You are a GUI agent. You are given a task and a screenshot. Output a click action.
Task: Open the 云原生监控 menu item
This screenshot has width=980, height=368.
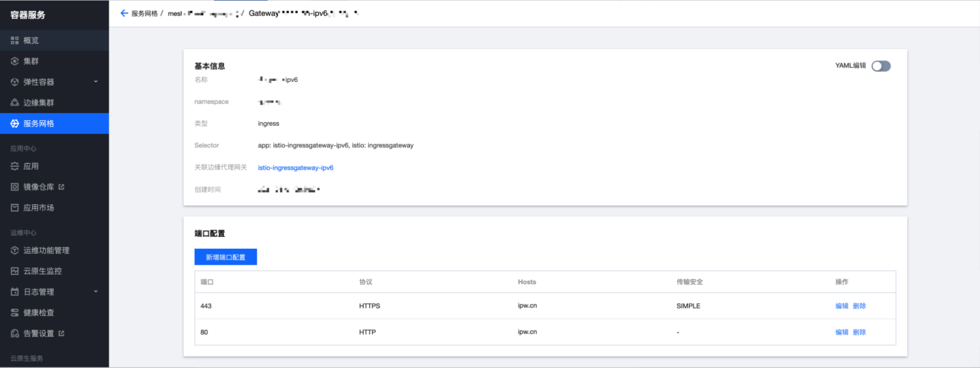click(54, 271)
